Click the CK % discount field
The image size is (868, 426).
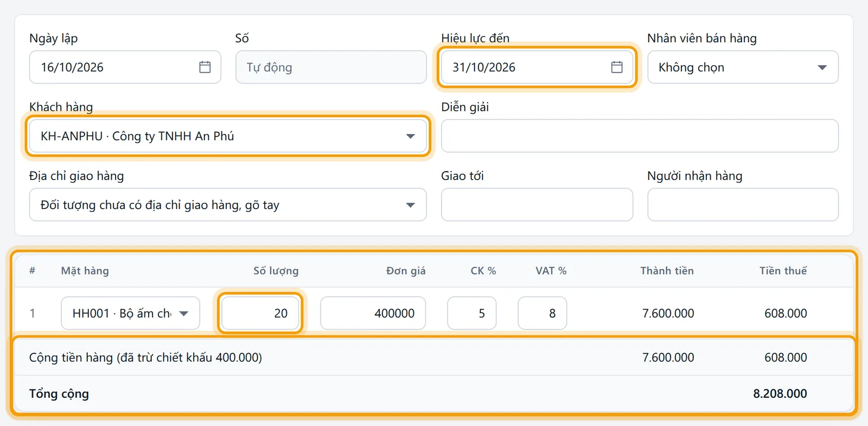[x=472, y=313]
